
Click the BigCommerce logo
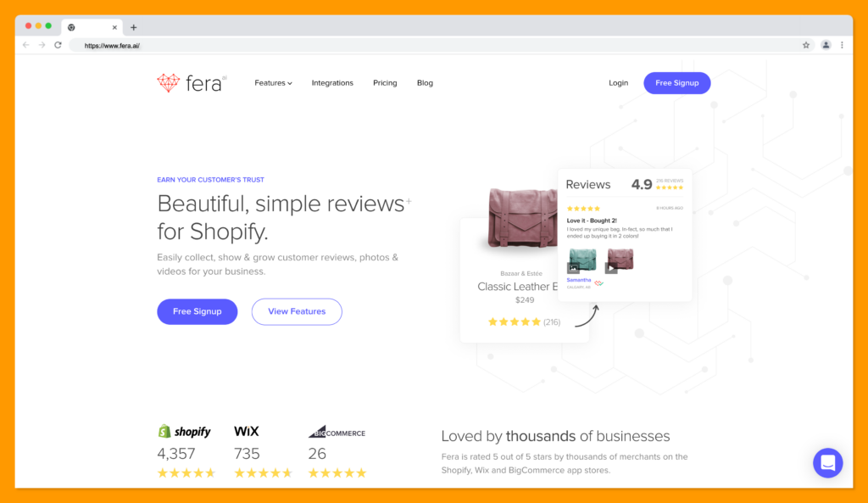[337, 432]
